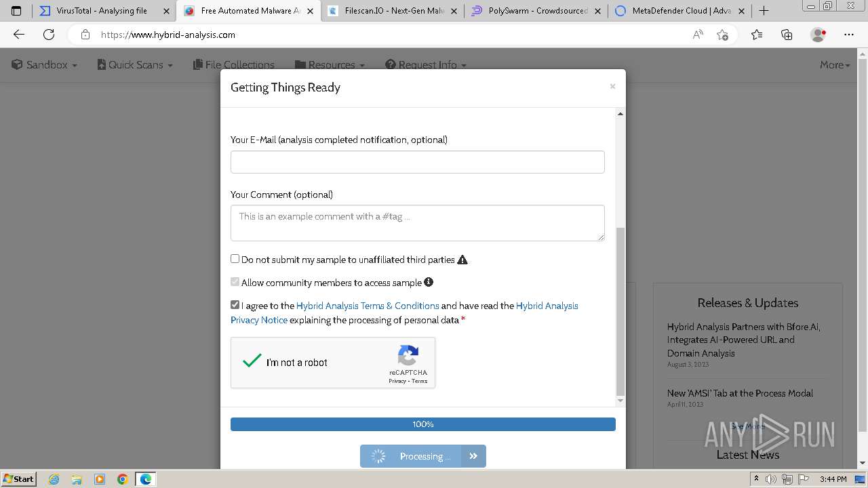Click the Action Center flag icon

[x=803, y=479]
